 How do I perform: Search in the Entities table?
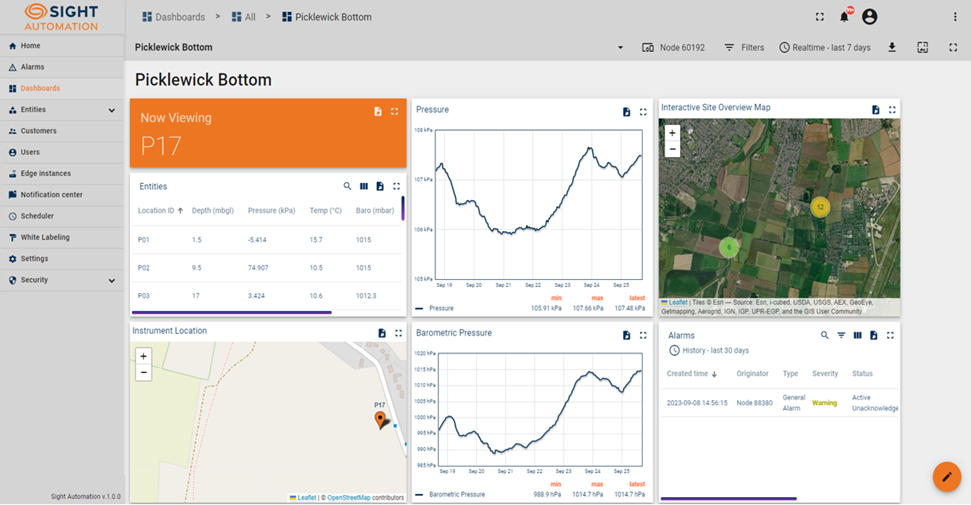point(347,186)
